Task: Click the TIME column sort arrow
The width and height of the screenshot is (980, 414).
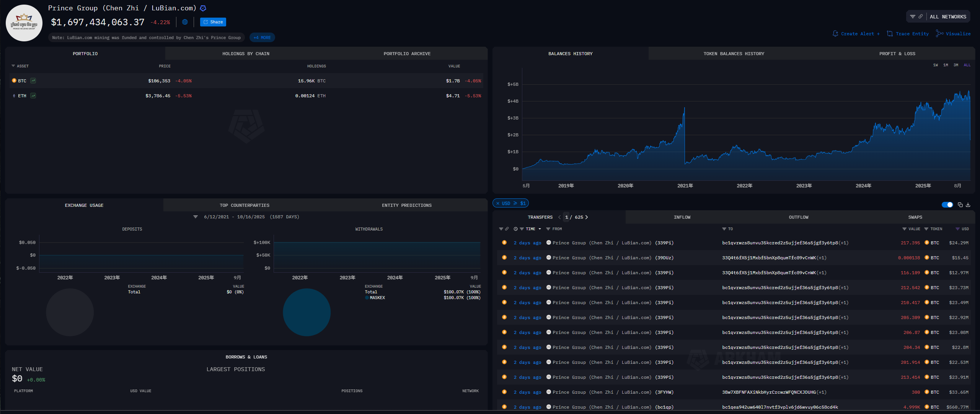Action: click(540, 229)
